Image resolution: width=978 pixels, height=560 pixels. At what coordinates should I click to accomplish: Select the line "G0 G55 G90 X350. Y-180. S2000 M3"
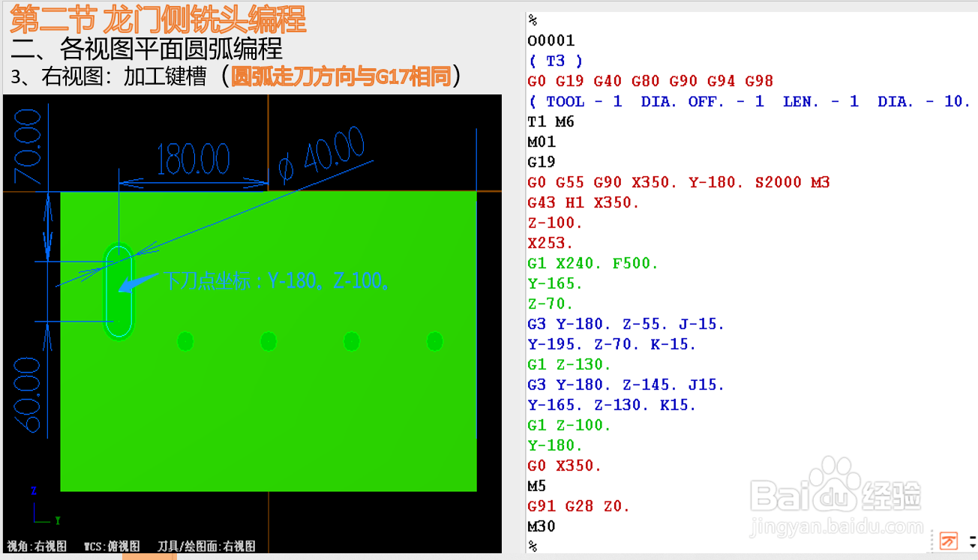(679, 182)
